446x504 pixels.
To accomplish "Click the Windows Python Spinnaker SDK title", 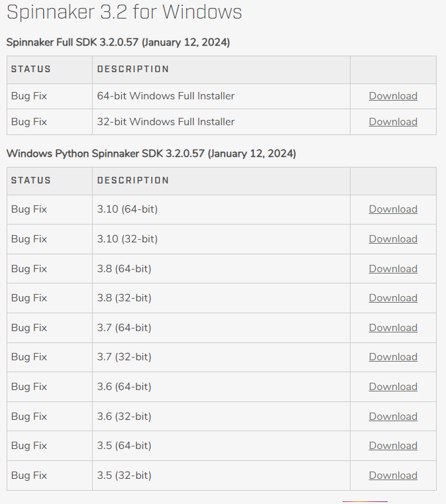I will coord(151,154).
